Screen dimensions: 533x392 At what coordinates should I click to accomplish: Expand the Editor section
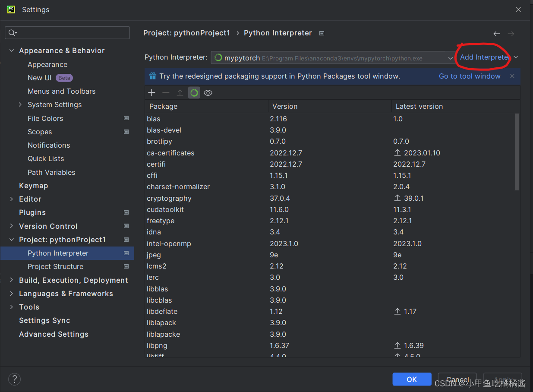[12, 199]
